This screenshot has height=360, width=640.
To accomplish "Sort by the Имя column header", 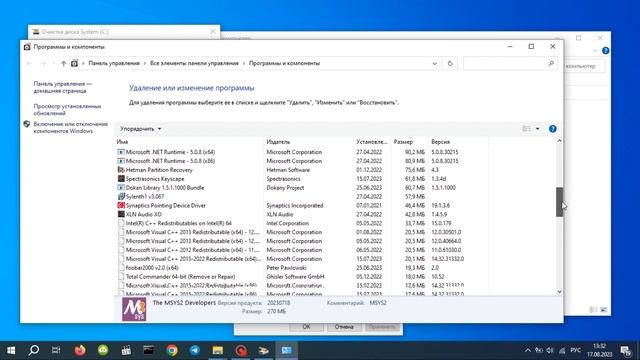I will tap(122, 142).
